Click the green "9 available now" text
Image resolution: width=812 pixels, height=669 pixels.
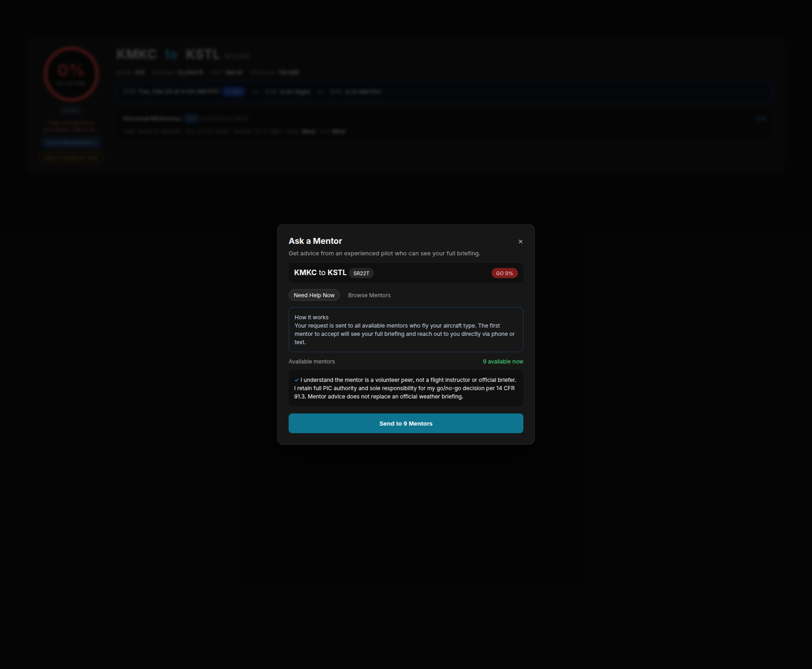pos(503,362)
